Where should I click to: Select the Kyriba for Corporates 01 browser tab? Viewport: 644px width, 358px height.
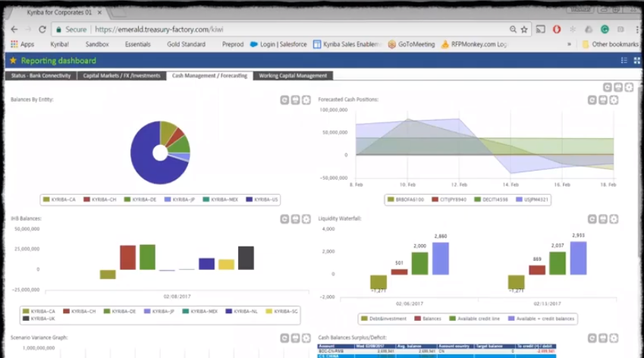pos(59,13)
